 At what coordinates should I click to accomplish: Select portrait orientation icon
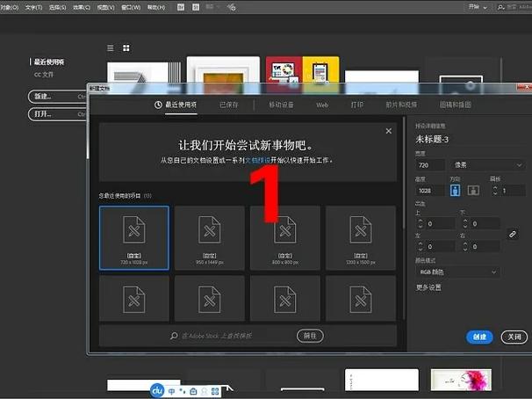click(455, 190)
